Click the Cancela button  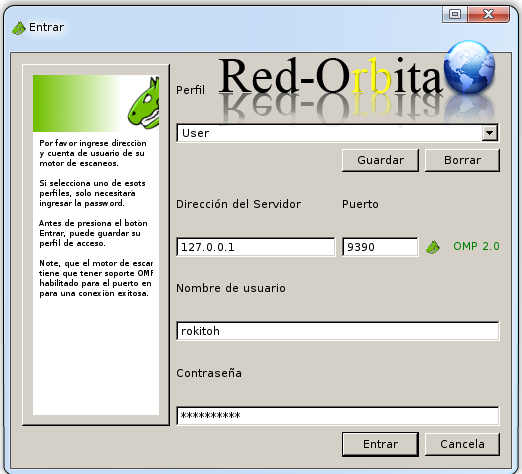pos(462,444)
